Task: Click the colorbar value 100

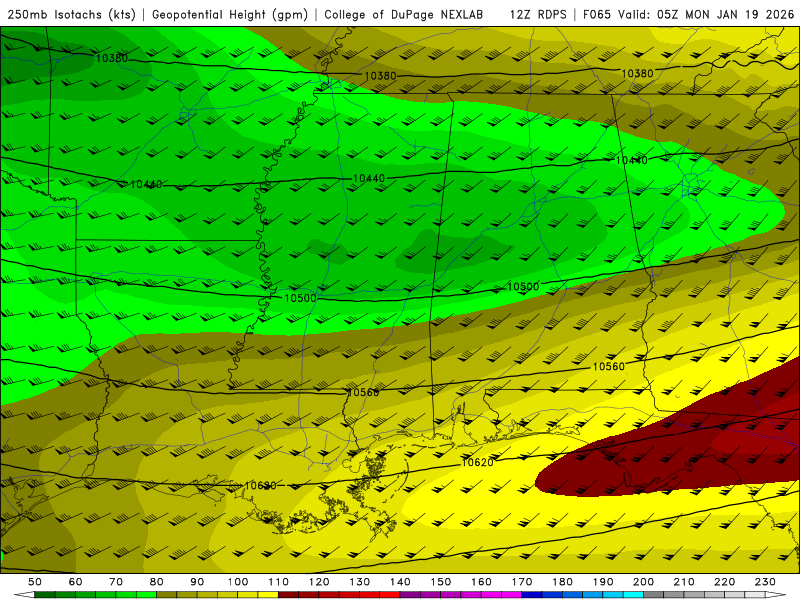Action: coord(238,582)
